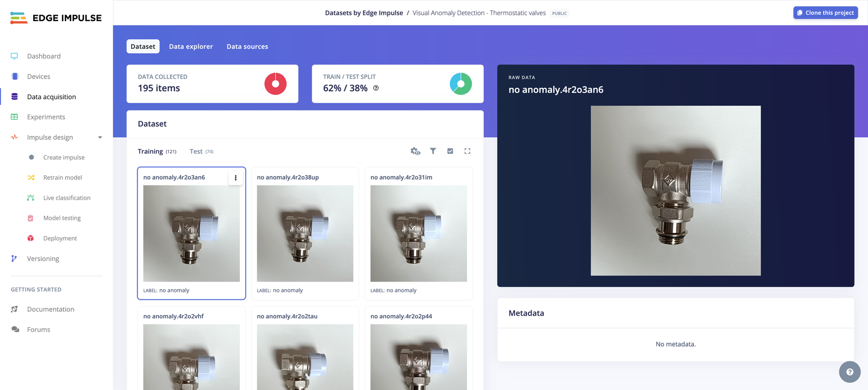Click the train/test split donut chart
Viewport: 868px width, 390px height.
[x=461, y=84]
